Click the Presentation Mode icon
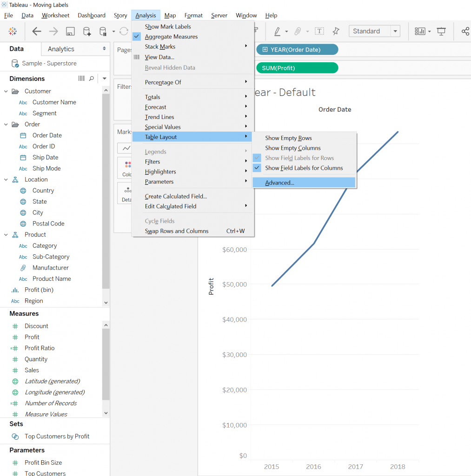 (441, 31)
